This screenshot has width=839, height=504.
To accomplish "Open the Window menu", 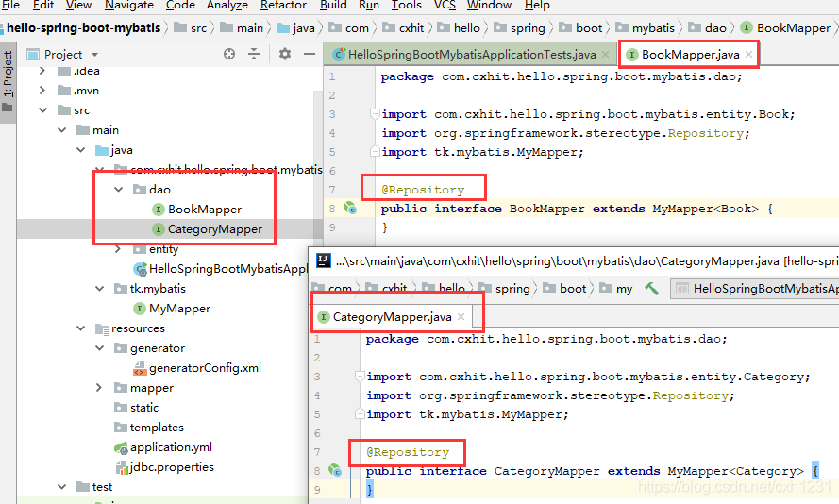I will pos(489,5).
